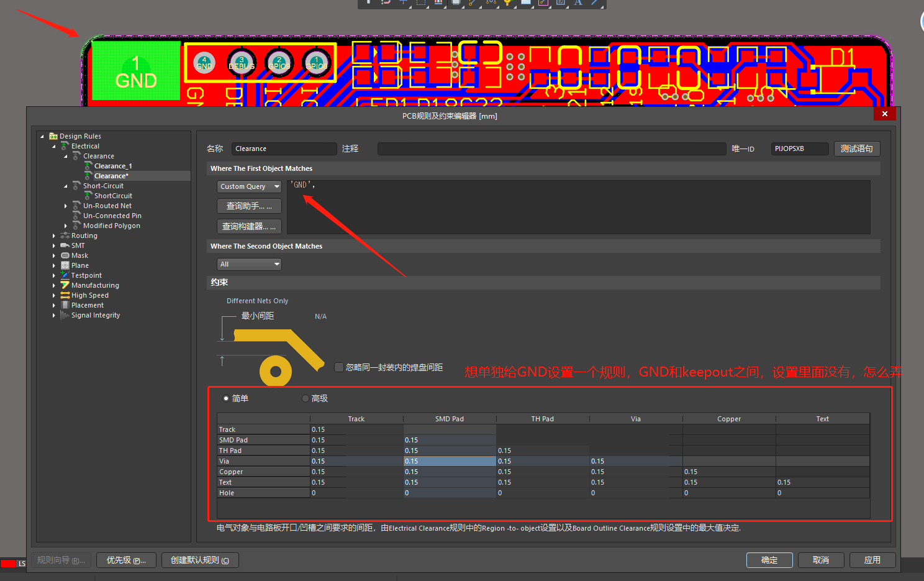Open the second object 'All' dropdown
Screen dimensions: 924x581
point(249,264)
